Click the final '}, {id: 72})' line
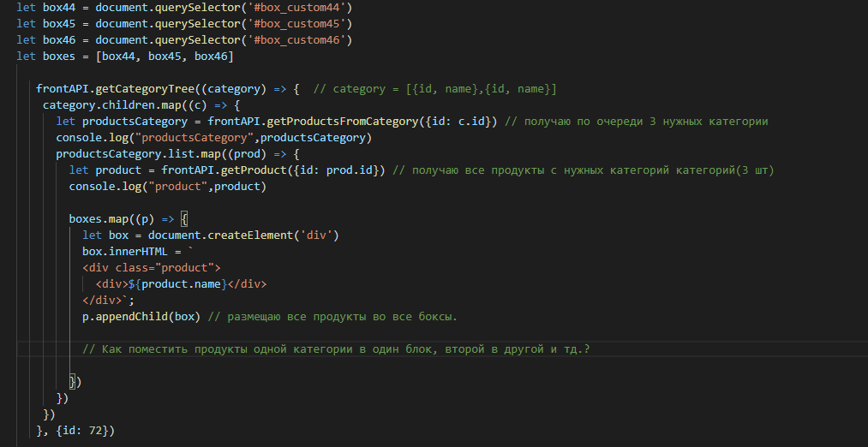This screenshot has height=447, width=868. pyautogui.click(x=75, y=431)
